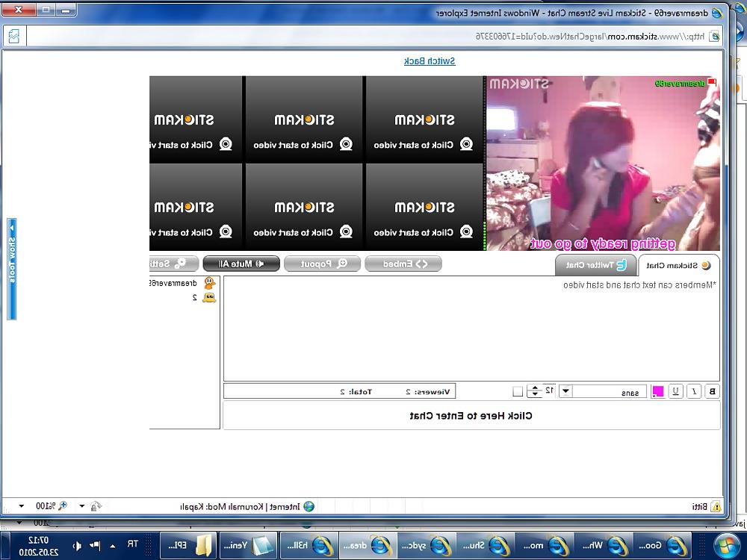Switch to Goo... Internet Explorer taskbar window
747x560 pixels.
(662, 546)
